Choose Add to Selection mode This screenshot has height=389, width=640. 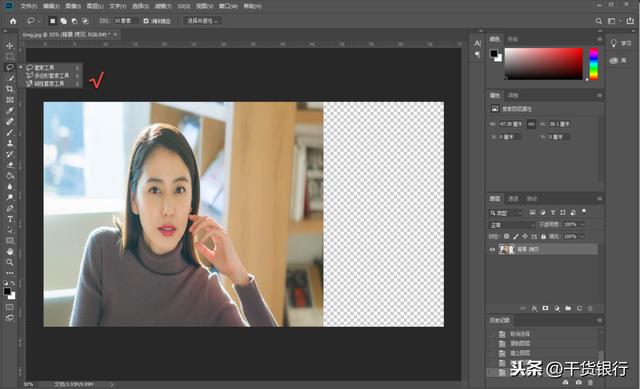[64, 21]
